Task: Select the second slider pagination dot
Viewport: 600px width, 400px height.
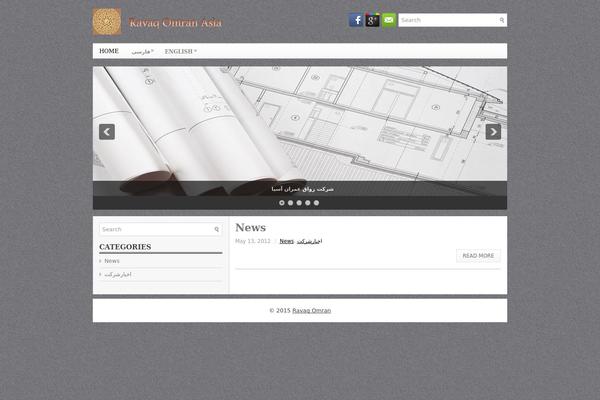Action: 290,203
